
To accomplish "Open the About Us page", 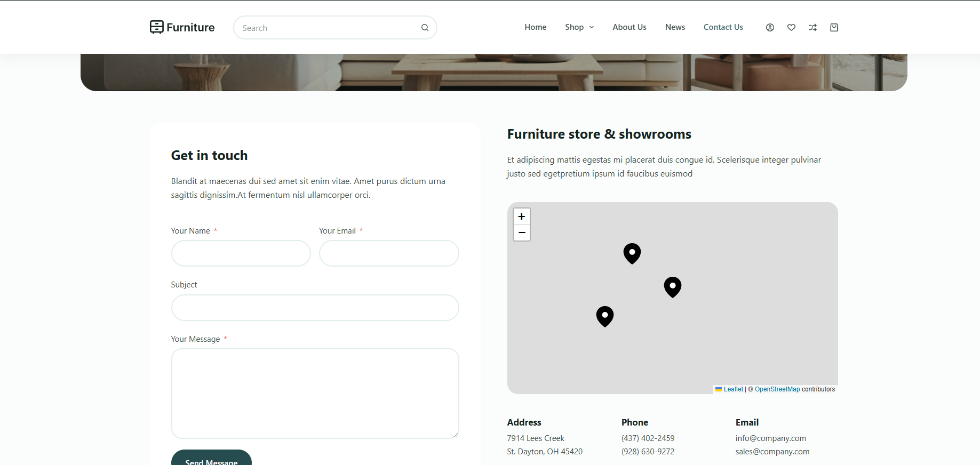I will (629, 27).
